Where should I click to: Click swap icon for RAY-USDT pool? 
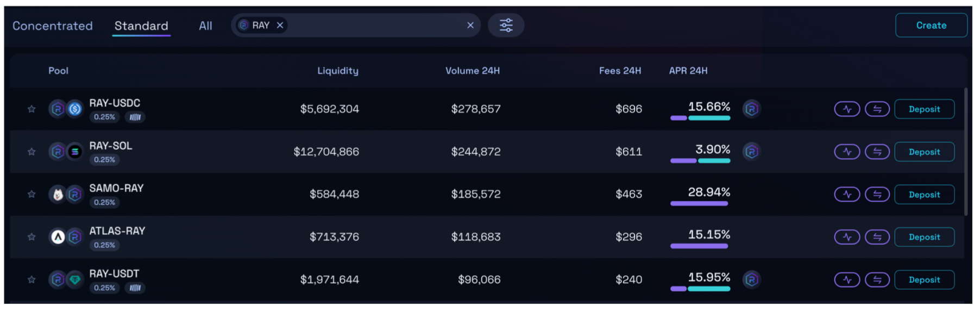click(877, 280)
